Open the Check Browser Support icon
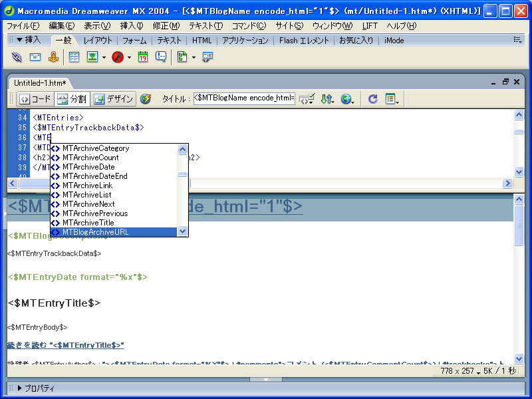 pyautogui.click(x=307, y=99)
